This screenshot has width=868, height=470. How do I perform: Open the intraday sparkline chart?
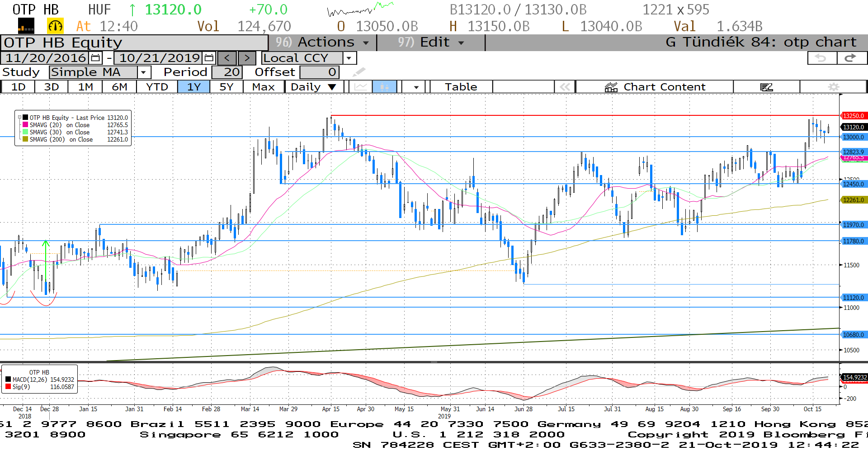click(x=360, y=9)
